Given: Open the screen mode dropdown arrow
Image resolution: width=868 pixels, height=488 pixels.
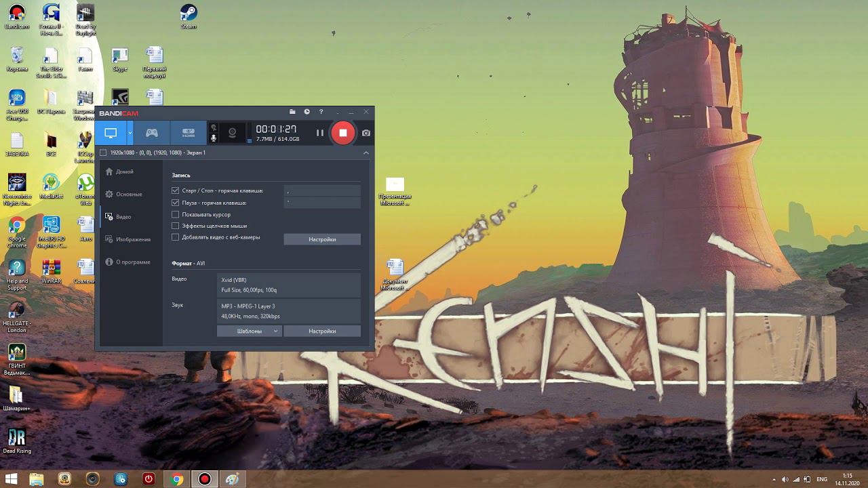Looking at the screenshot, I should pos(130,133).
